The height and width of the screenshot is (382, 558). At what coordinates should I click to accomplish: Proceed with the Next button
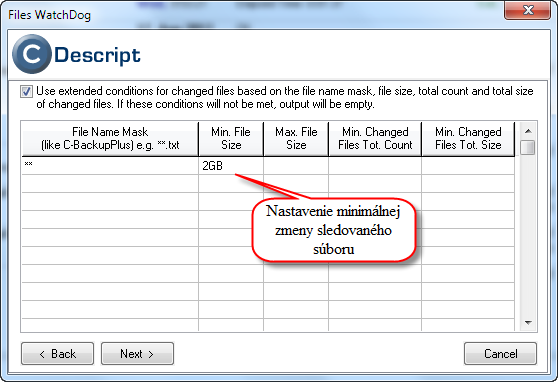137,354
